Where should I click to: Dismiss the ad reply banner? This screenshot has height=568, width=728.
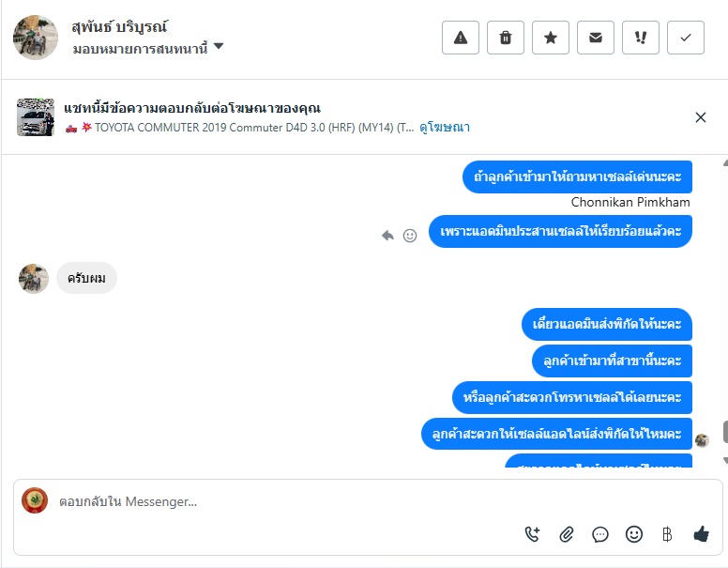700,117
